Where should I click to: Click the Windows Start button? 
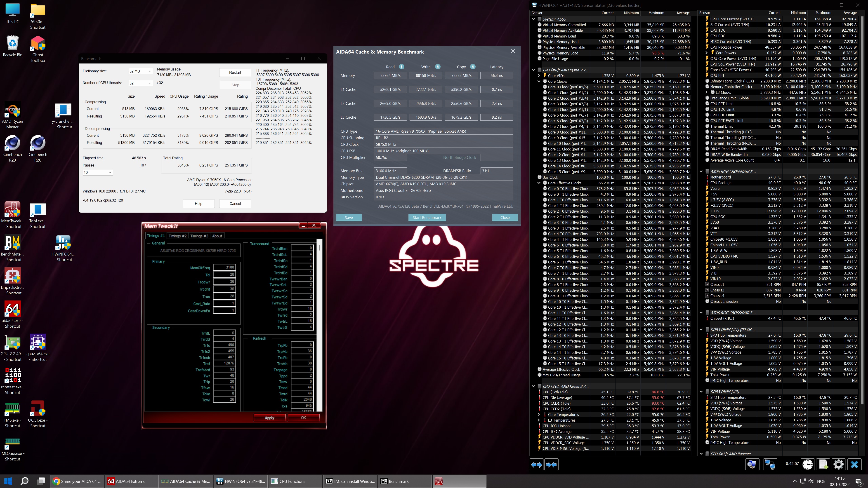click(x=8, y=481)
